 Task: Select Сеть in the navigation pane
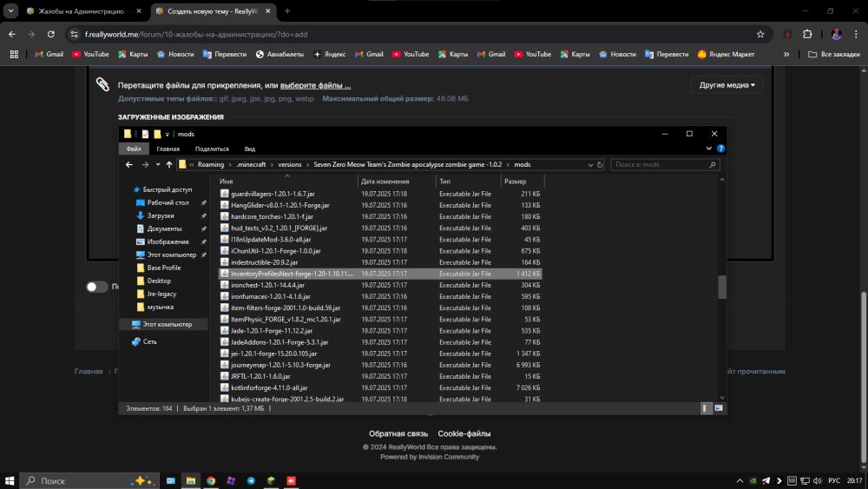[149, 341]
